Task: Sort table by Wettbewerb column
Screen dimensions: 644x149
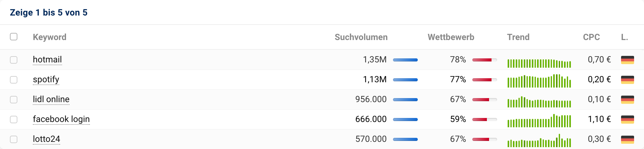Action: (x=451, y=37)
